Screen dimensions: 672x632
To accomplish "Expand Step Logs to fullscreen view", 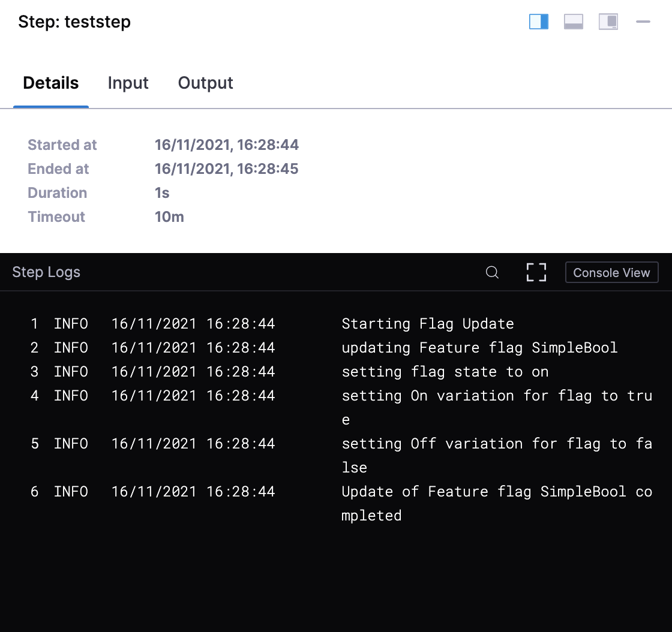I will [536, 272].
